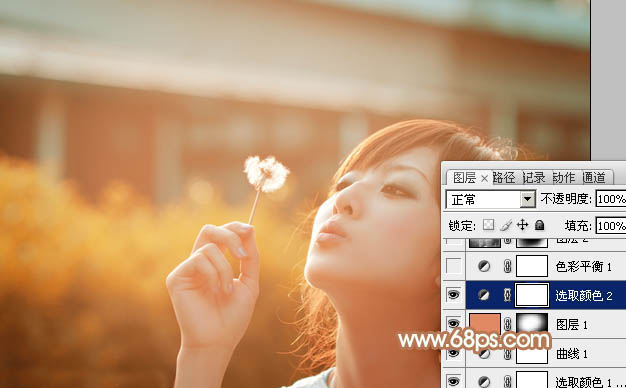This screenshot has height=388, width=626.
Task: Click link icon of 选取颜色 1 layer
Action: click(507, 381)
